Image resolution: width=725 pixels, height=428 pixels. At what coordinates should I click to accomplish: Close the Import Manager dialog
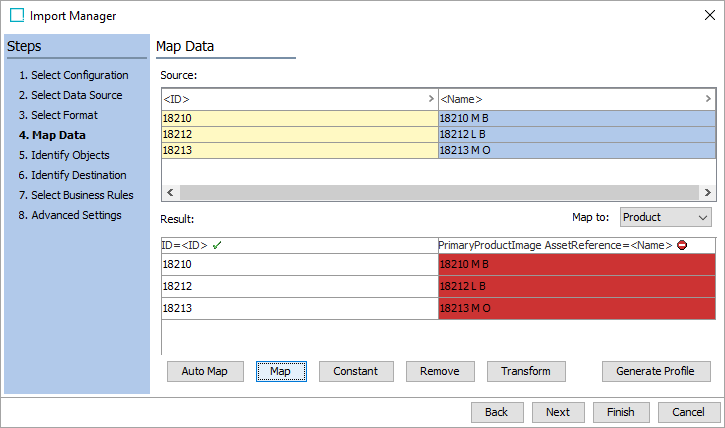[710, 15]
